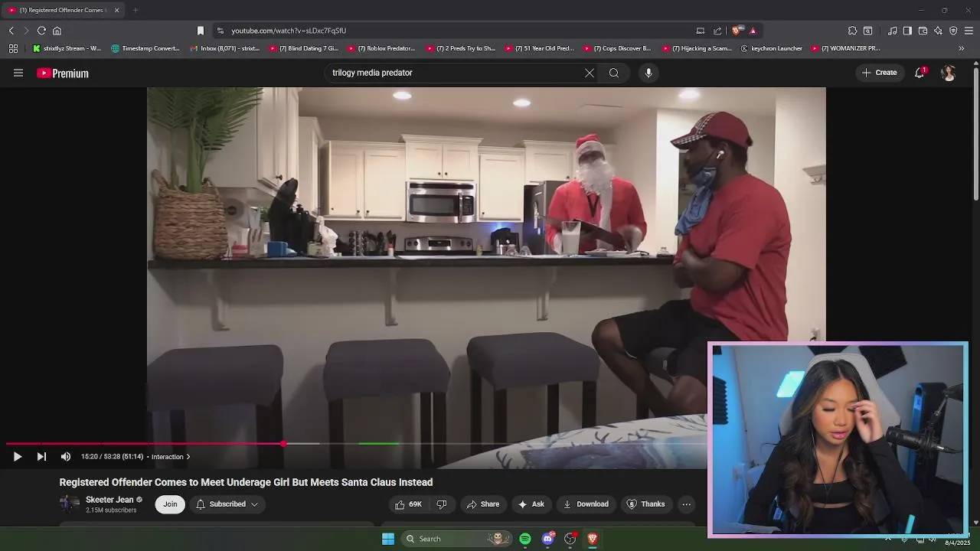Download the video with the Download button
Screen dimensions: 980x551
[586, 504]
